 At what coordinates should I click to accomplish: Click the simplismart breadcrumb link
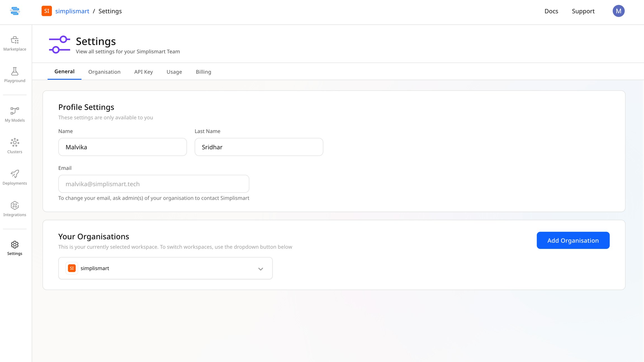point(72,11)
